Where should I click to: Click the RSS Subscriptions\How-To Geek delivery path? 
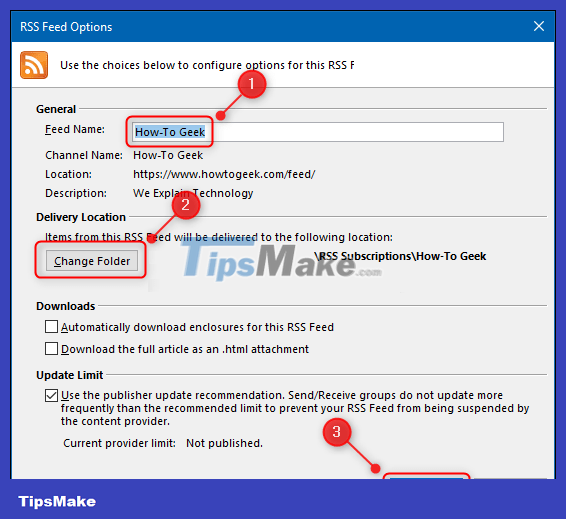(400, 256)
